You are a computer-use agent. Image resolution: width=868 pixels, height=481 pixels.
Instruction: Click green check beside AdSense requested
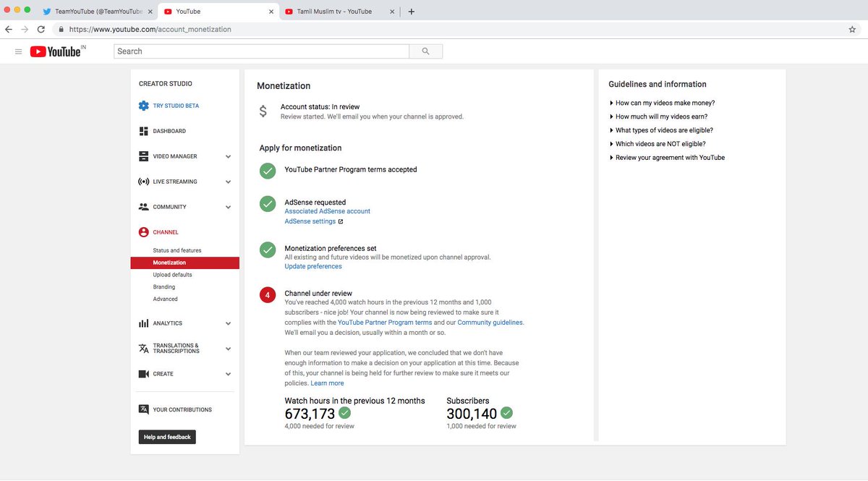(x=268, y=203)
